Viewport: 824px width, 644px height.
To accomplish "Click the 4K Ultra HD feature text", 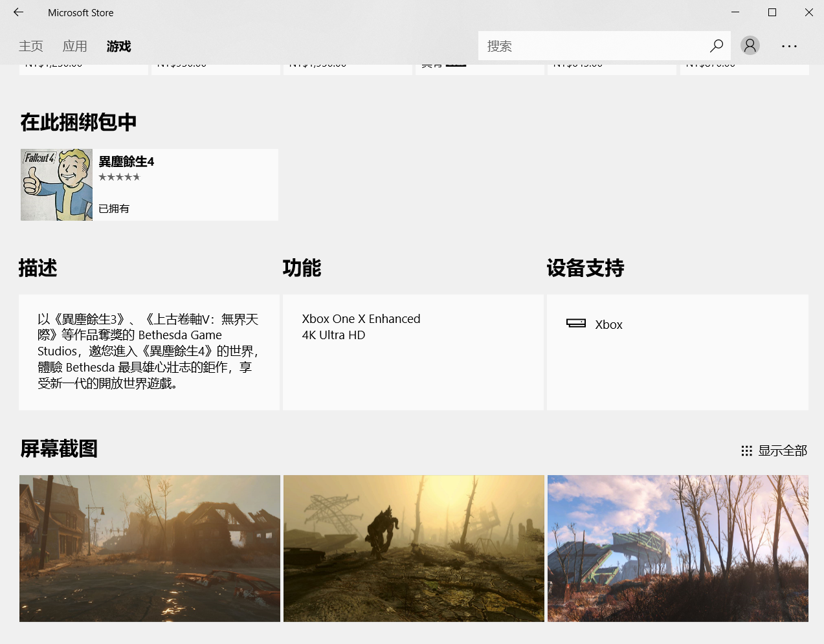I will [x=333, y=335].
